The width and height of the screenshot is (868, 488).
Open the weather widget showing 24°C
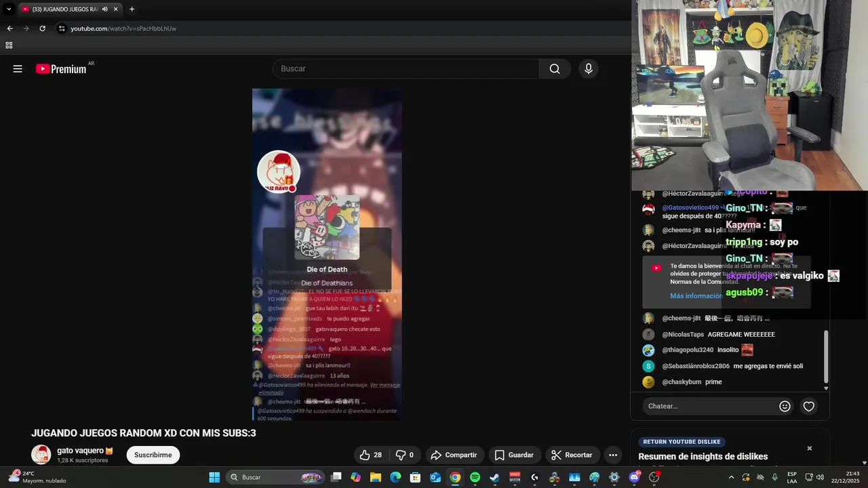[38, 477]
